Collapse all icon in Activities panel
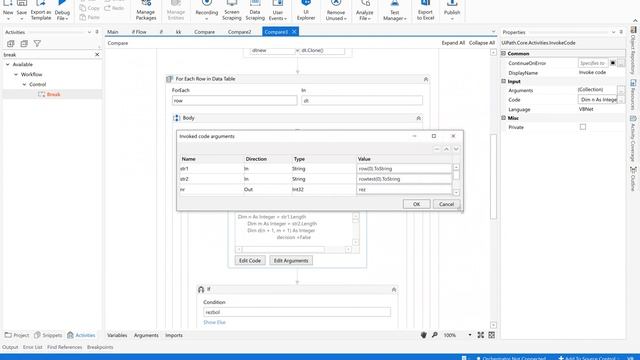 (24, 43)
